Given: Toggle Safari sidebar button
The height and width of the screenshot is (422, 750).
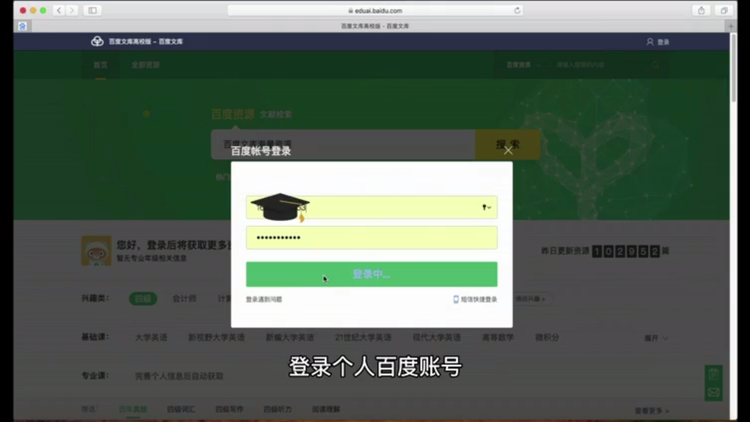Looking at the screenshot, I should coord(93,10).
